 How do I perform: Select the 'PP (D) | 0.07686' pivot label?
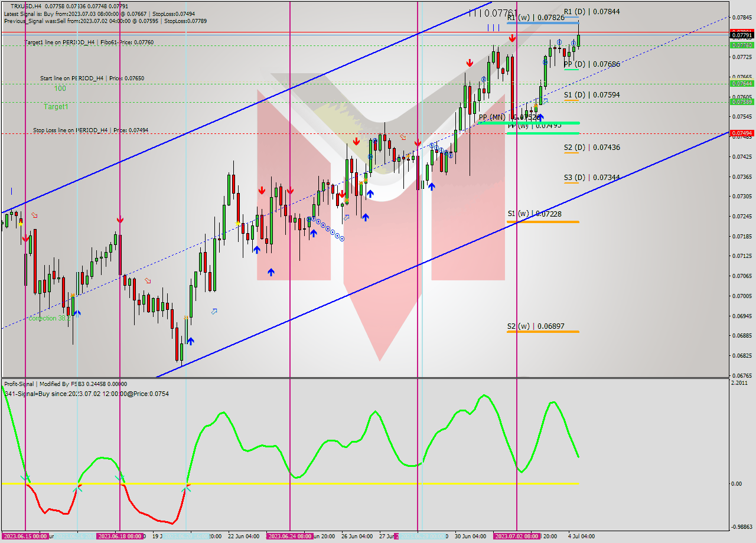(x=591, y=64)
